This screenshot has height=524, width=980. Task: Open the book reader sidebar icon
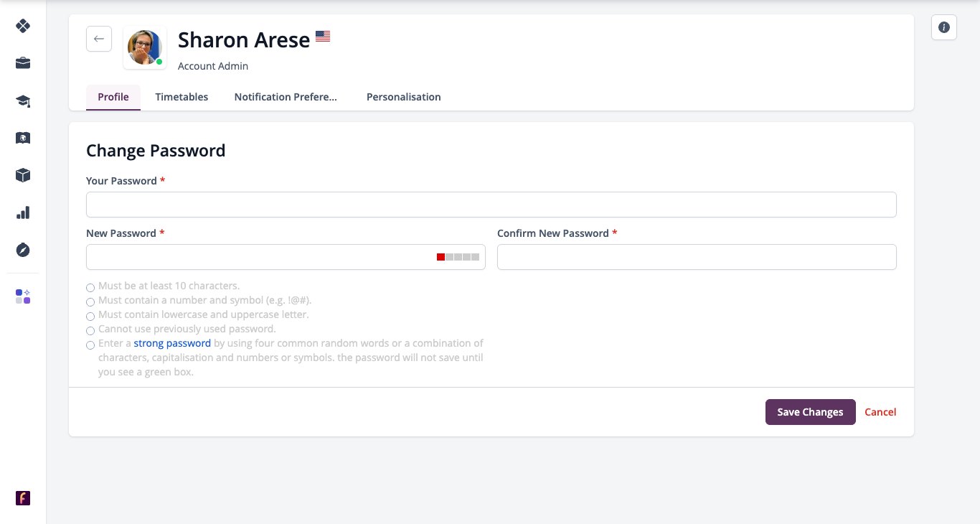[x=23, y=138]
